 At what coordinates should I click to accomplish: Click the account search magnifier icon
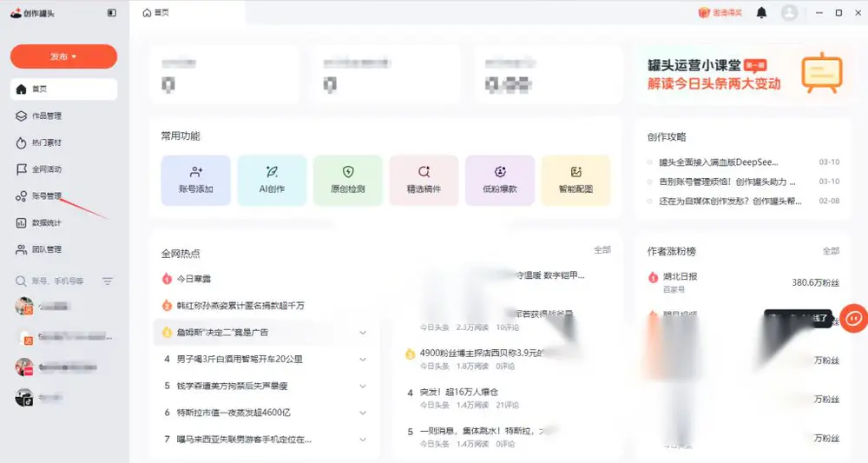click(x=21, y=281)
